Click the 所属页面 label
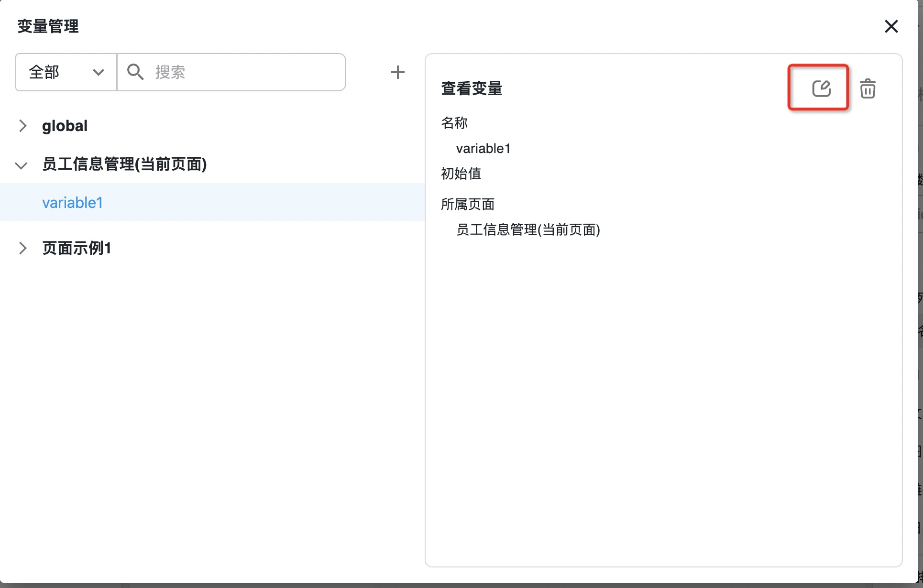Image resolution: width=923 pixels, height=588 pixels. tap(468, 205)
